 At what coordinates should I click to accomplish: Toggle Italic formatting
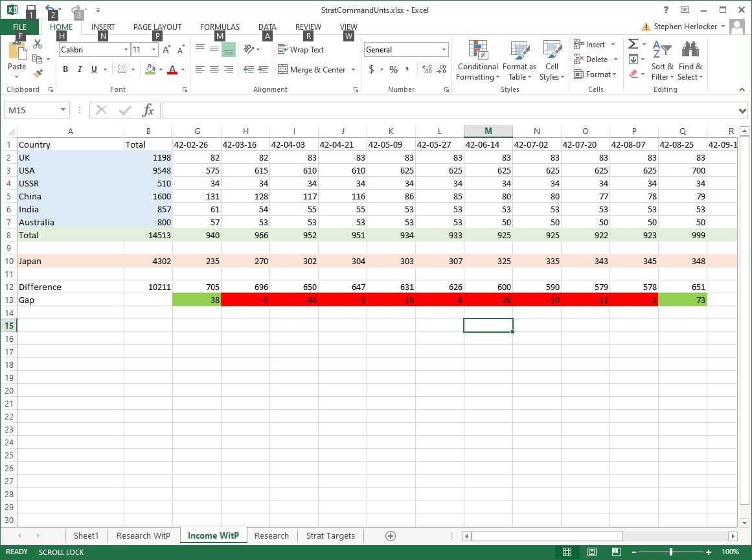[80, 69]
